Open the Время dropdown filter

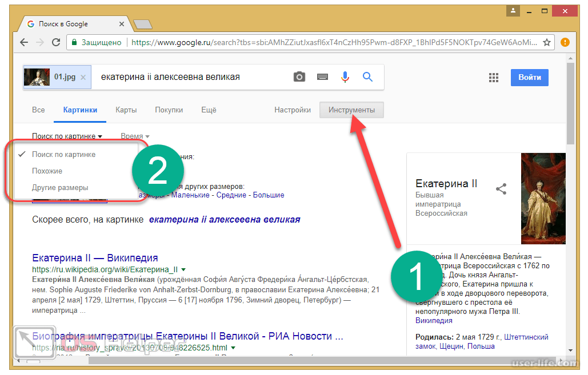click(135, 136)
